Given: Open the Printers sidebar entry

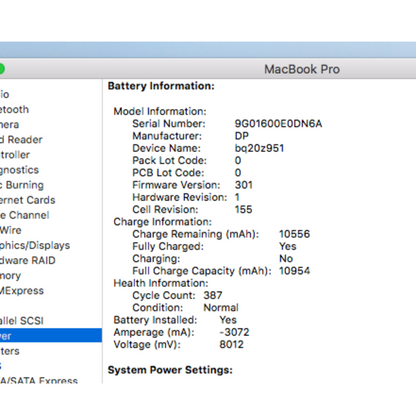Looking at the screenshot, I should pyautogui.click(x=10, y=351).
